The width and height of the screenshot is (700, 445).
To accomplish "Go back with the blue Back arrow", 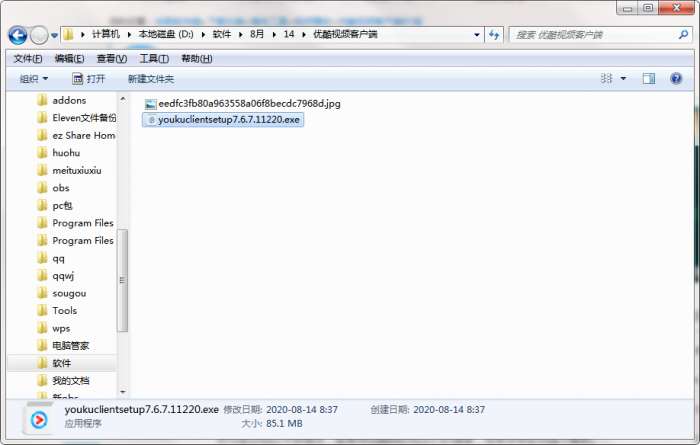I will click(18, 35).
